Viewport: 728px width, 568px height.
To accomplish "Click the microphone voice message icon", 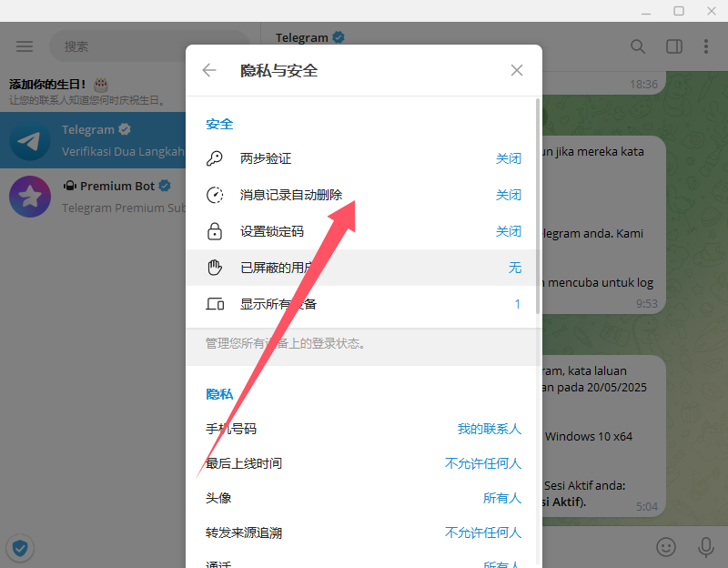I will 705,546.
